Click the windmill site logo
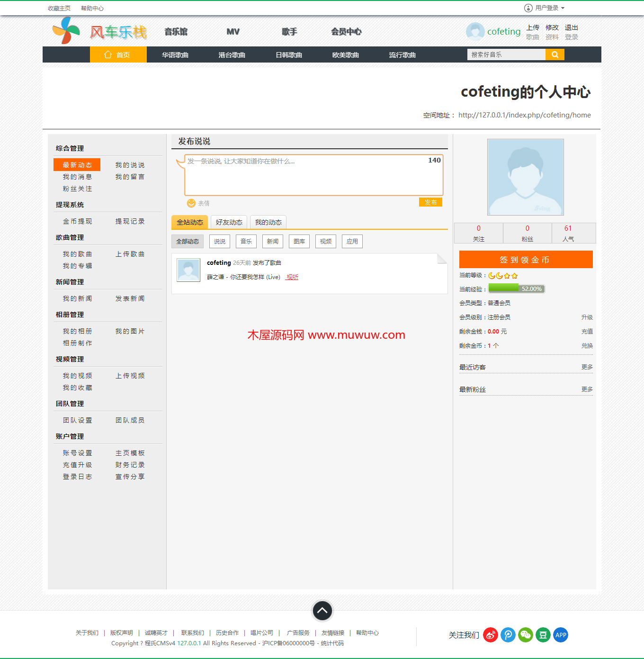The image size is (644, 659). pos(66,31)
